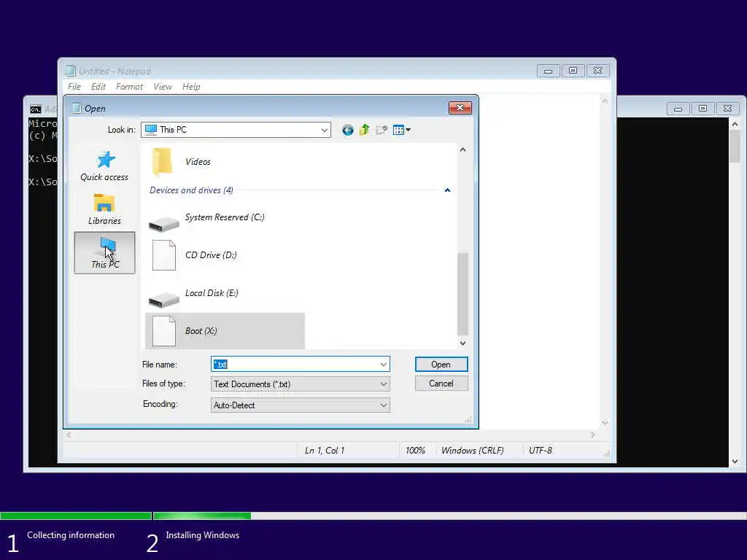Click the Open button
Image resolution: width=747 pixels, height=560 pixels.
click(441, 365)
